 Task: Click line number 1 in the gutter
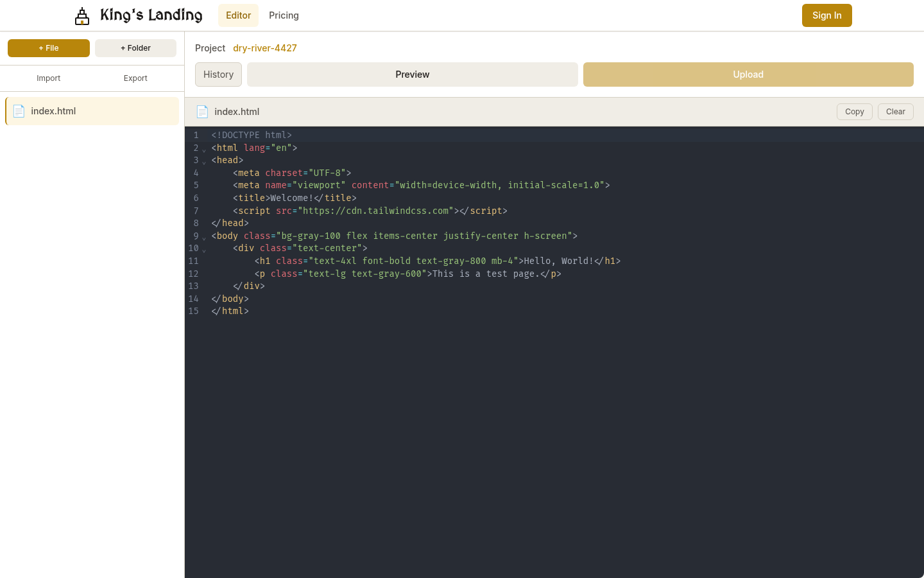pos(196,135)
